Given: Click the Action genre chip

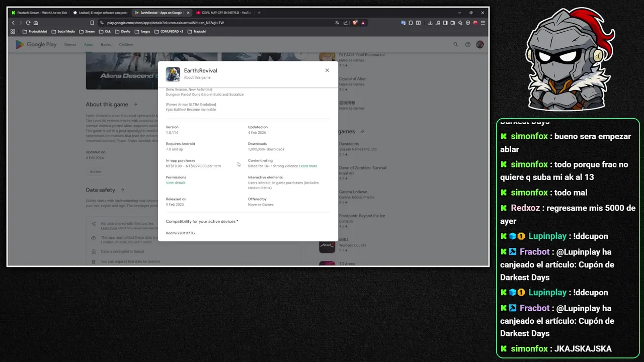Looking at the screenshot, I should coord(95,171).
